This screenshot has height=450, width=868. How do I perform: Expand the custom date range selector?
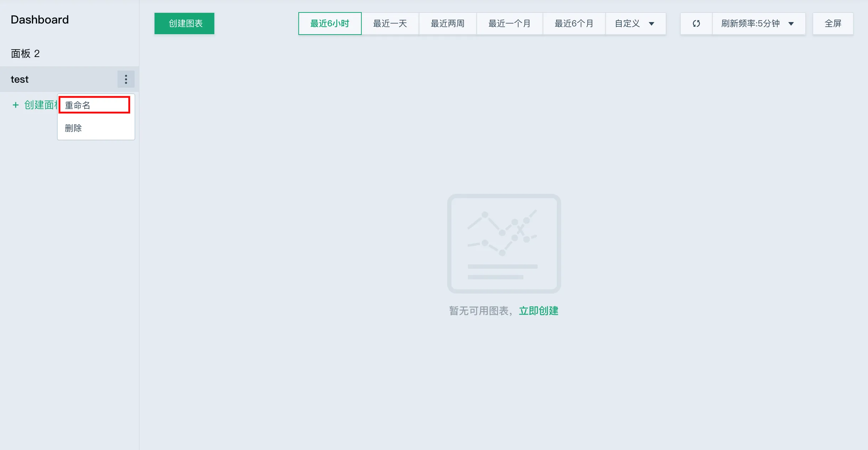[636, 24]
